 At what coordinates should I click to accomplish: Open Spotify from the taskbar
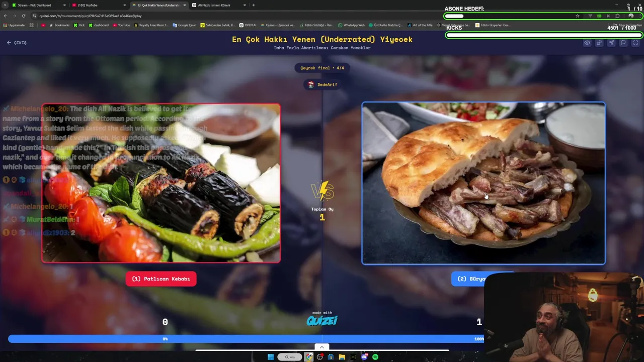tap(375, 357)
